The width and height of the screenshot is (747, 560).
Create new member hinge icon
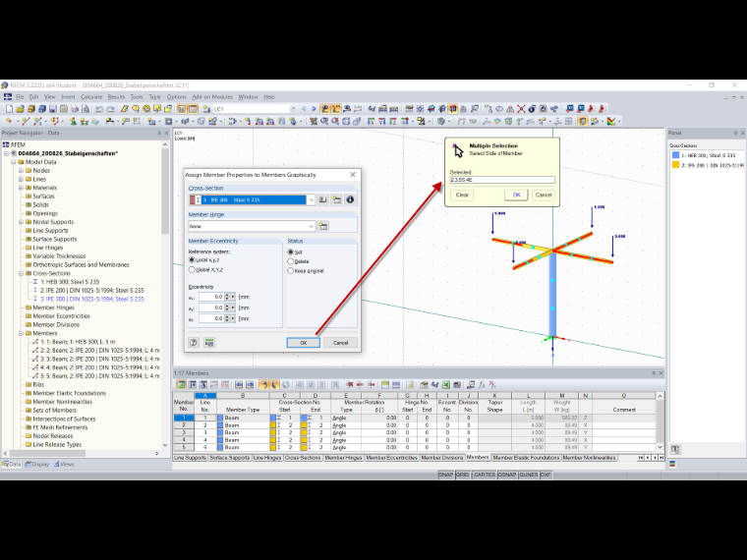pyautogui.click(x=323, y=226)
